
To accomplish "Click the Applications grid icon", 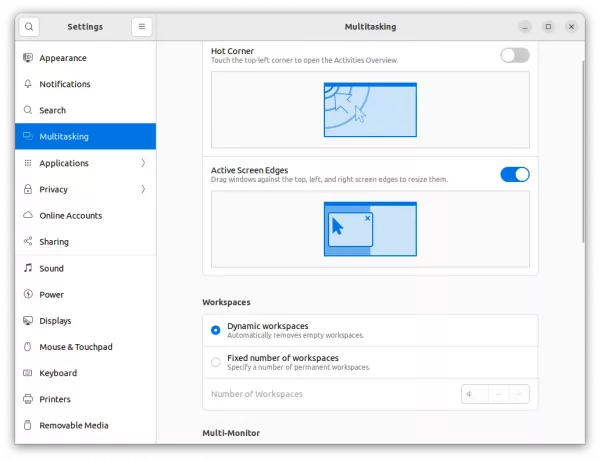I will pyautogui.click(x=28, y=163).
